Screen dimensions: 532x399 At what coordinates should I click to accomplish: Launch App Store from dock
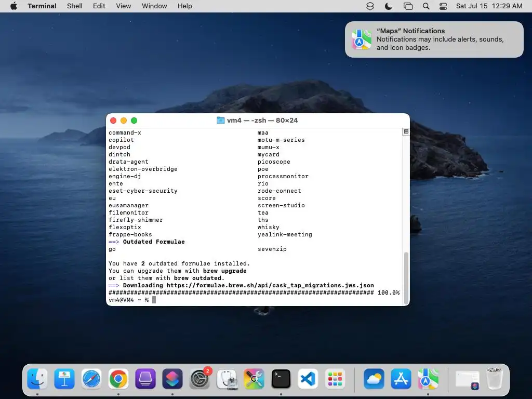(x=401, y=378)
